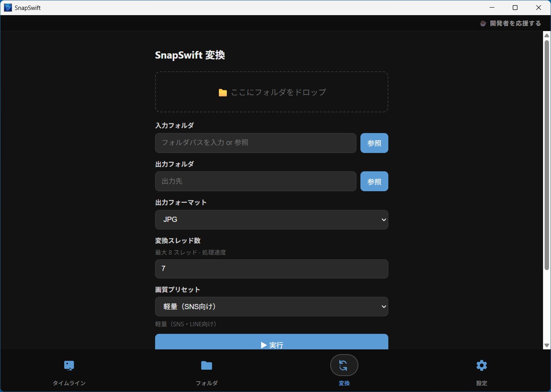Click the SnapSwift app logo in title bar
The height and width of the screenshot is (392, 551).
pos(8,8)
